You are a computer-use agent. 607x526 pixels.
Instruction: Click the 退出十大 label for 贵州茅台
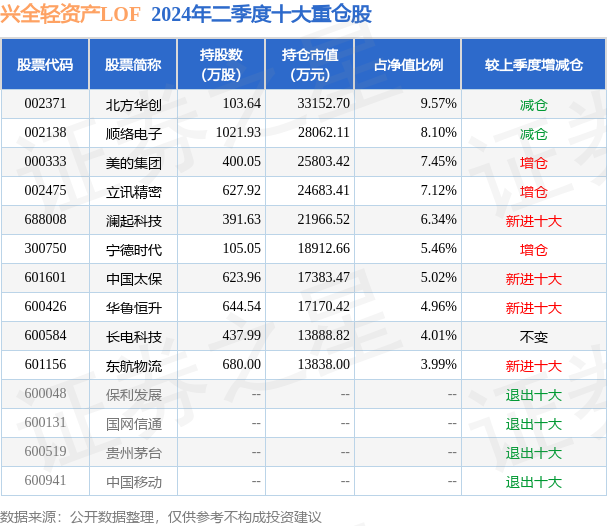(x=533, y=453)
